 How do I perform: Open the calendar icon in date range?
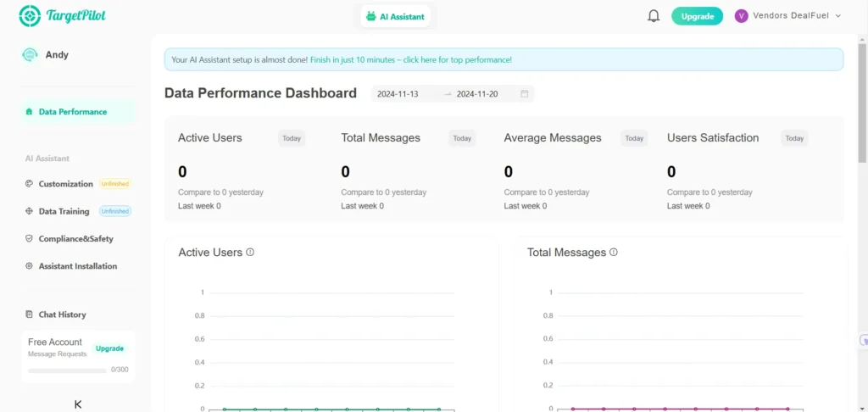(524, 94)
